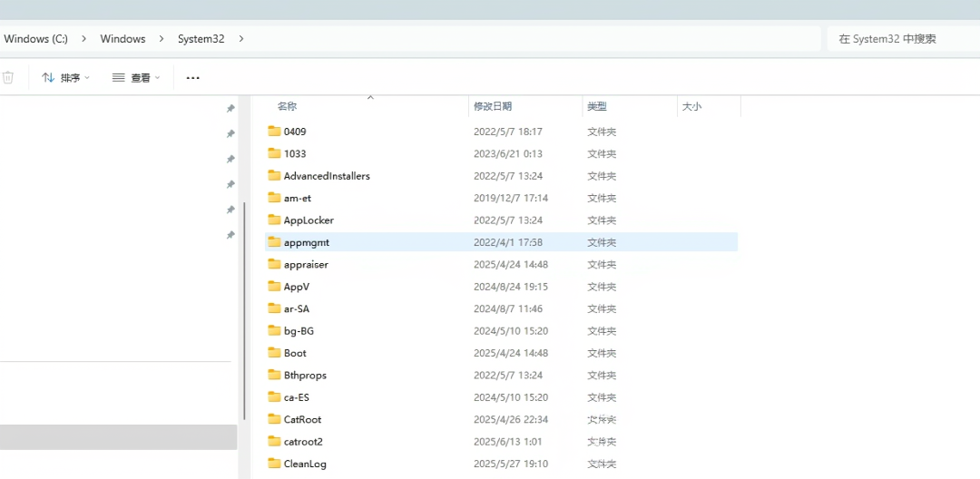Click the 1033 folder icon
This screenshot has width=980, height=479.
click(x=274, y=153)
